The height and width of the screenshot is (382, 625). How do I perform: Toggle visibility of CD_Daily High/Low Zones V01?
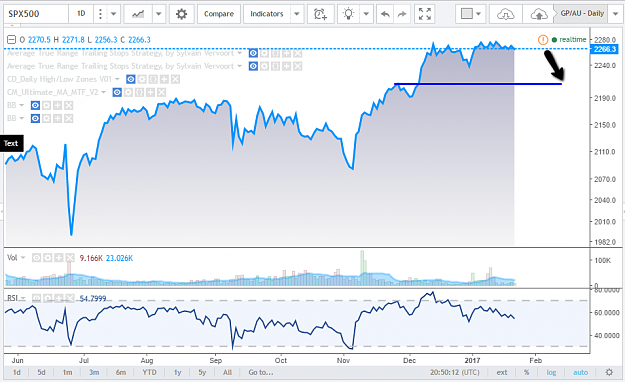[130, 79]
